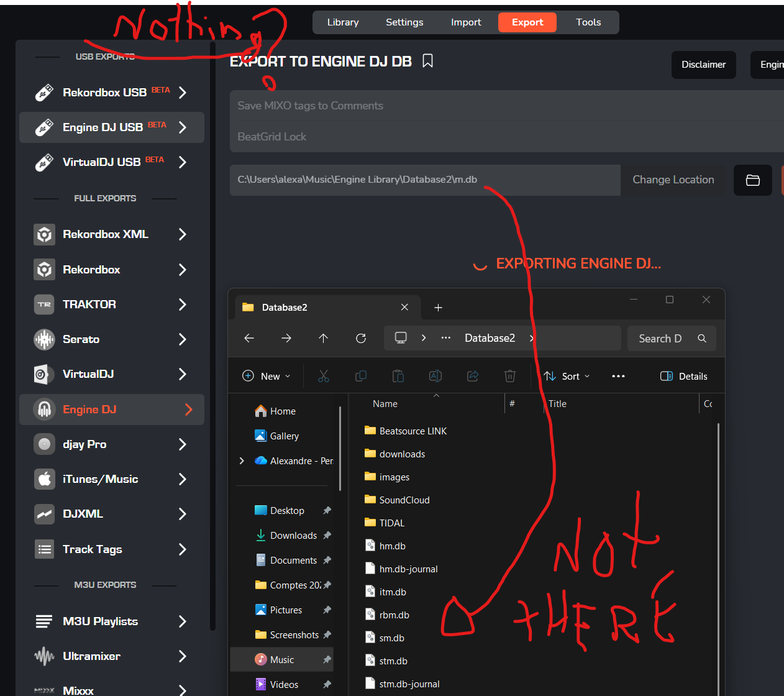The height and width of the screenshot is (696, 784).
Task: Click Change Location button
Action: (x=673, y=180)
